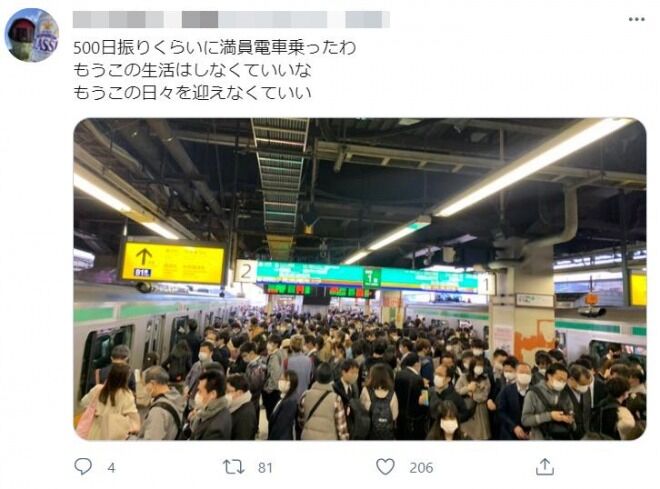Click the platform number 1 sign in photo
This screenshot has height=489, width=660.
[x=486, y=284]
